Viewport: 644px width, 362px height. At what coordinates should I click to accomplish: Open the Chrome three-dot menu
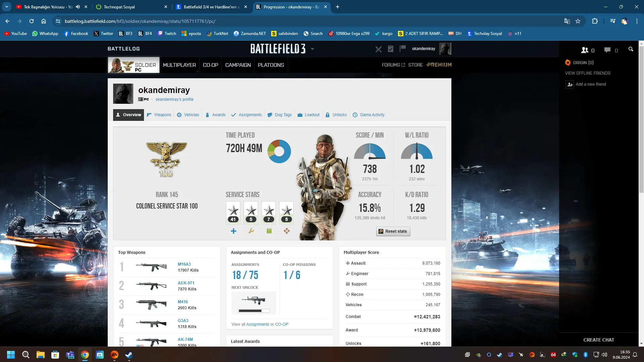(637, 21)
